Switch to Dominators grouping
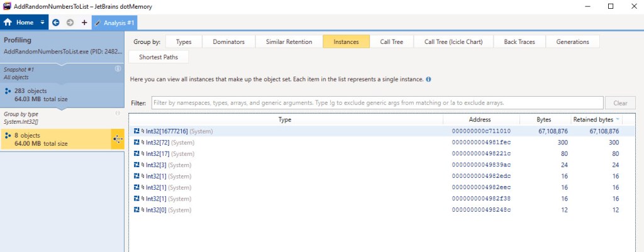Screen dimensions: 644x252 (x=229, y=42)
